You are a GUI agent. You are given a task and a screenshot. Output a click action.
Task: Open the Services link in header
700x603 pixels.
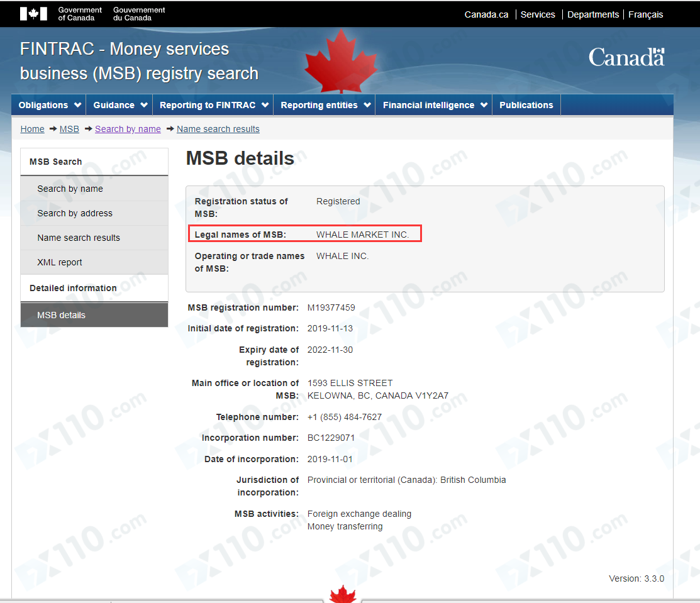pyautogui.click(x=538, y=14)
